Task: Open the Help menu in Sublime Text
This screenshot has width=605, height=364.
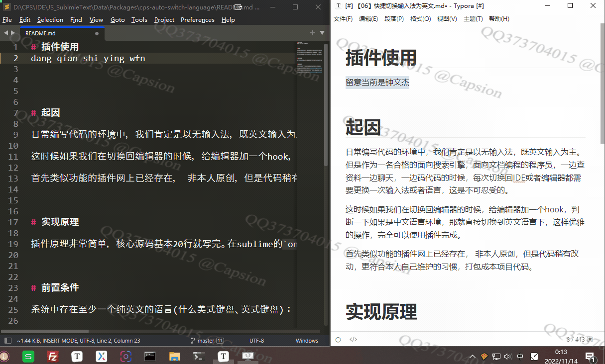Action: 228,20
